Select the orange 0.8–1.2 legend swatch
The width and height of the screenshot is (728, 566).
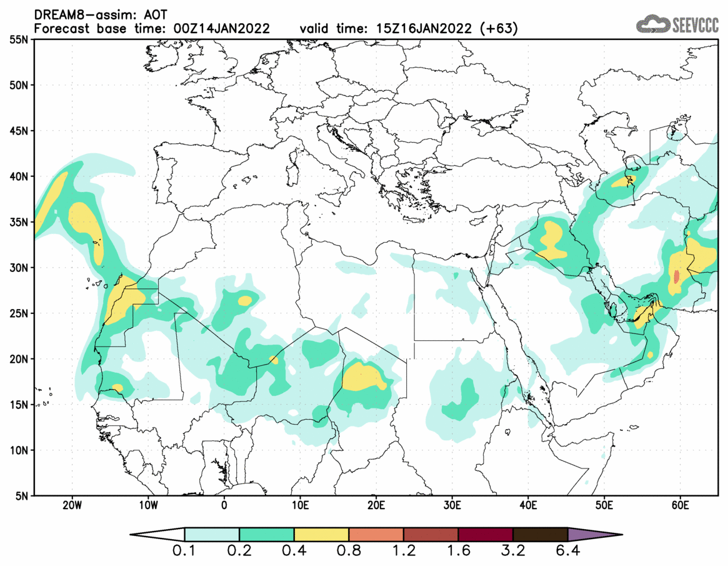[376, 535]
